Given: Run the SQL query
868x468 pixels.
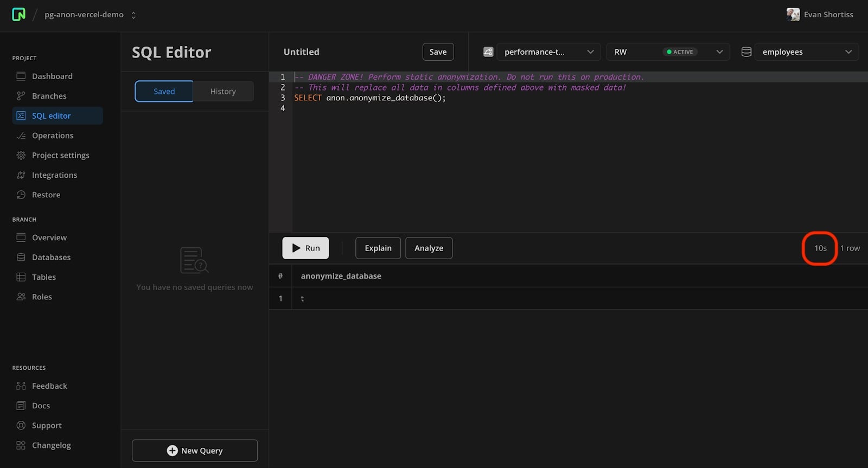Looking at the screenshot, I should coord(305,248).
